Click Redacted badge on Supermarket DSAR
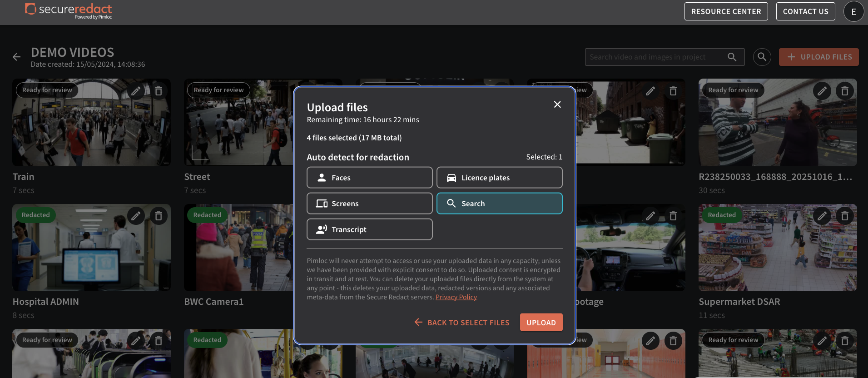Screen dimensions: 868x378 (722, 215)
